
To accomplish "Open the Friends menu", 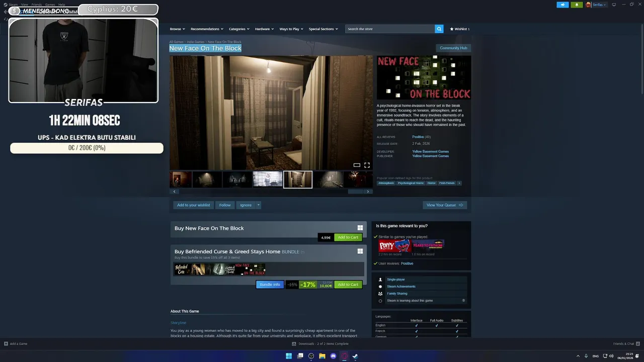I will (36, 5).
